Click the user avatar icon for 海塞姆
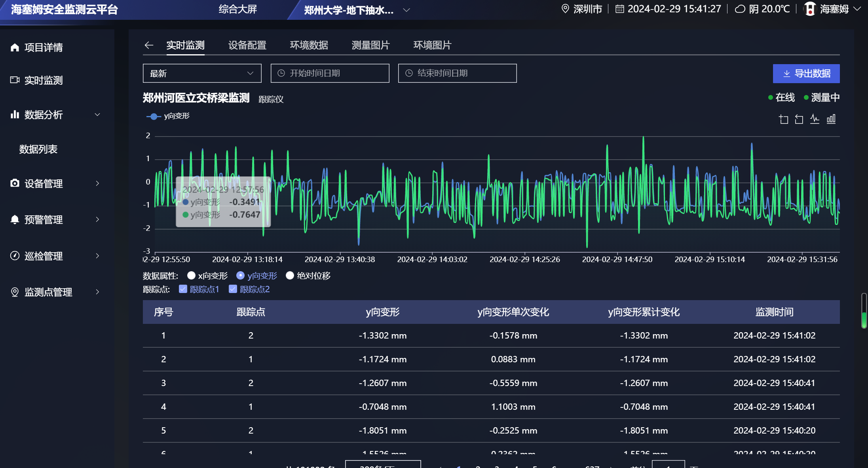The width and height of the screenshot is (868, 468). [x=810, y=9]
